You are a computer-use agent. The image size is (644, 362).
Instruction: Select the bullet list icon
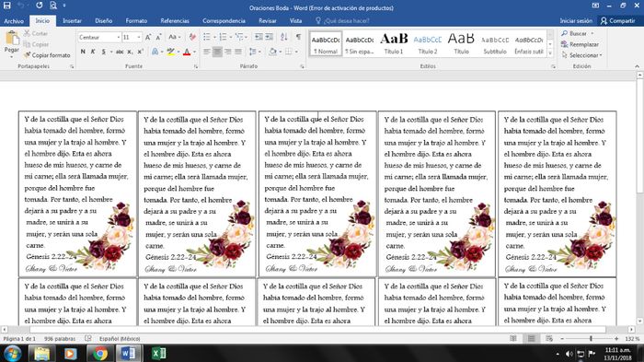pyautogui.click(x=207, y=37)
